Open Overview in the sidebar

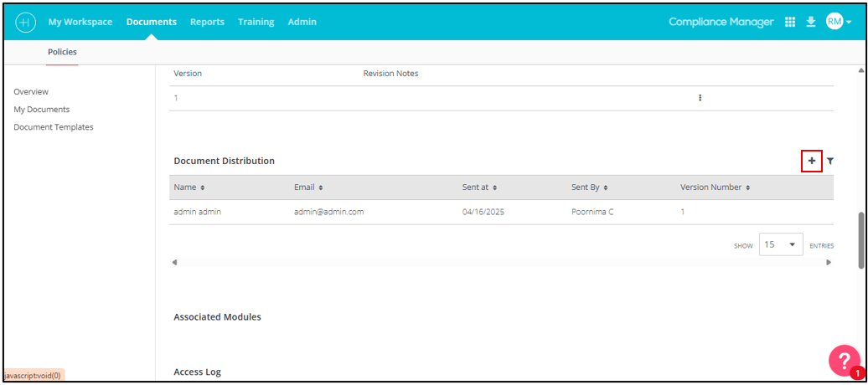tap(31, 92)
